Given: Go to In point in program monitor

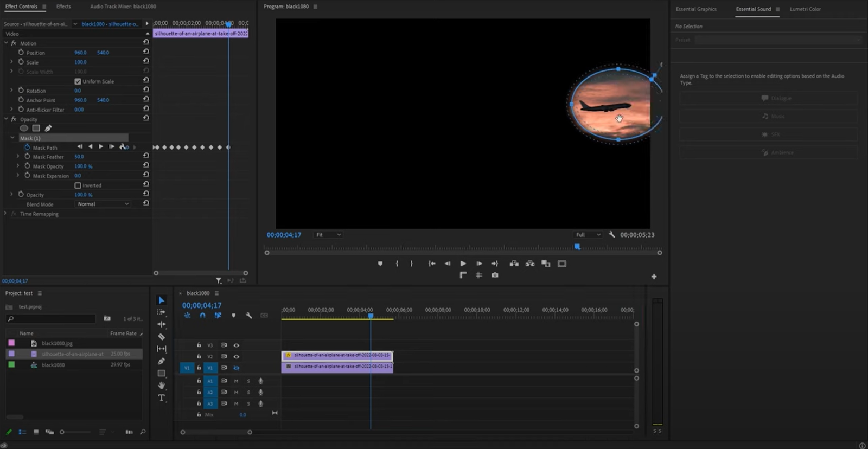Looking at the screenshot, I should pyautogui.click(x=432, y=264).
